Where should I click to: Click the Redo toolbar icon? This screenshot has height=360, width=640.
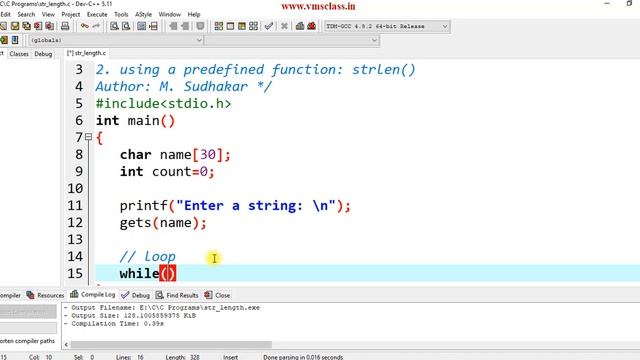96,26
